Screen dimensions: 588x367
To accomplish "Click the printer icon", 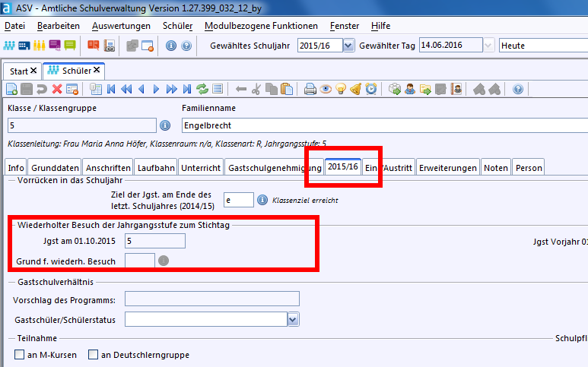I will [x=310, y=89].
